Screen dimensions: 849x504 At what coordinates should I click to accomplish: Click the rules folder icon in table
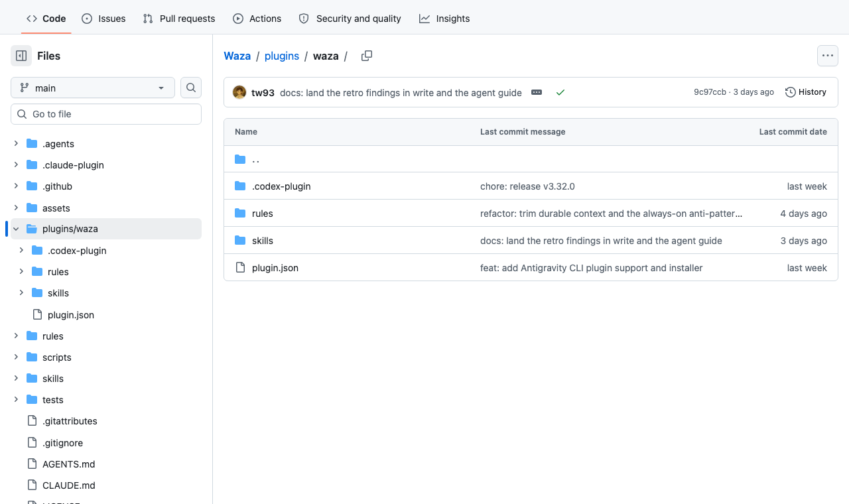(240, 214)
